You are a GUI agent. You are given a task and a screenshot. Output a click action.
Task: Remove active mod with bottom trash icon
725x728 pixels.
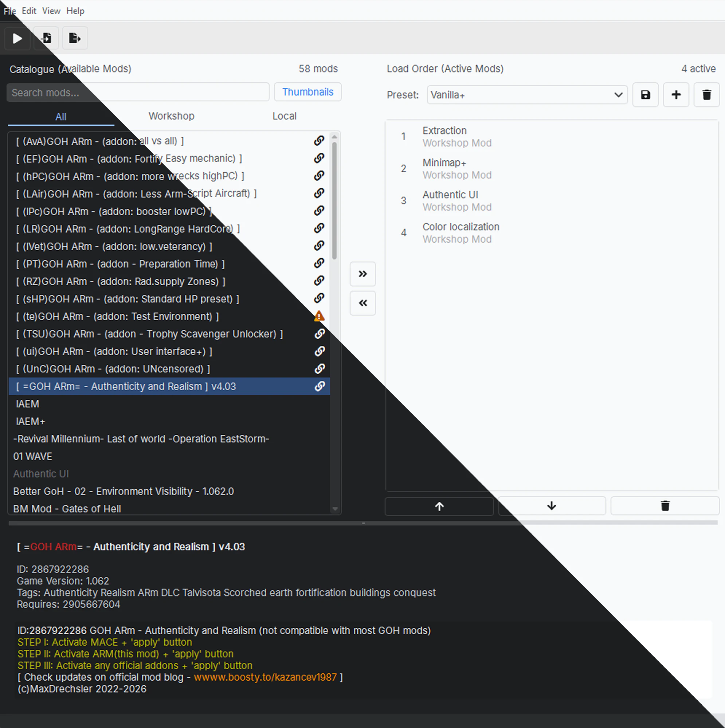point(665,506)
